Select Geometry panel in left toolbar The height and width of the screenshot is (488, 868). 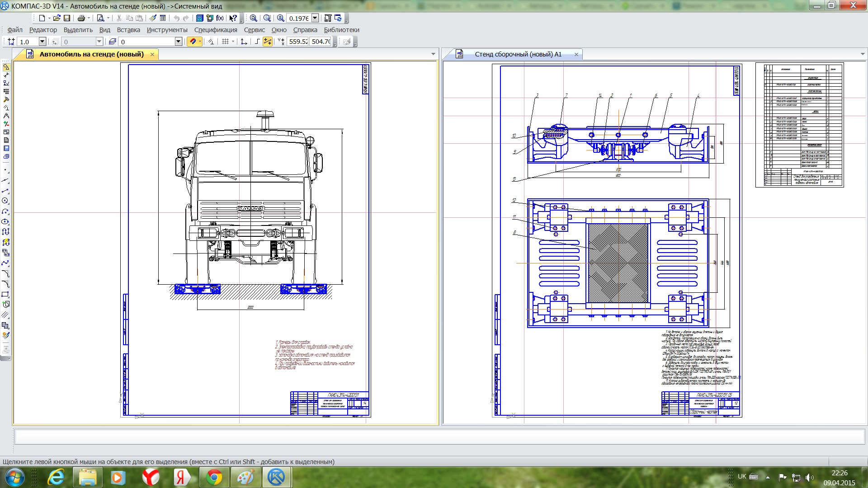tap(6, 67)
